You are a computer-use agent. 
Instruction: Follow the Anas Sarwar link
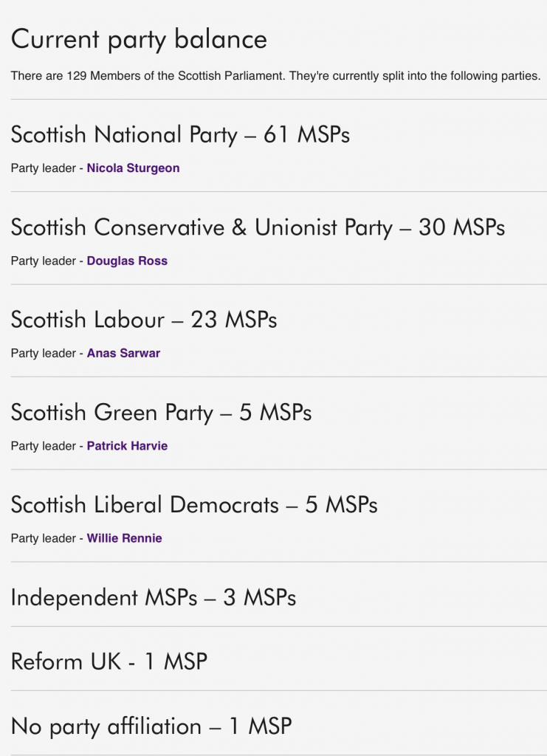click(123, 353)
